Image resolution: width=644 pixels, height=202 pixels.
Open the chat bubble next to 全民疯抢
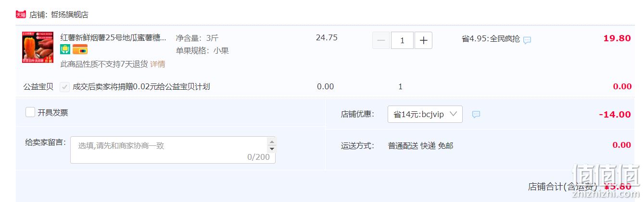point(527,40)
